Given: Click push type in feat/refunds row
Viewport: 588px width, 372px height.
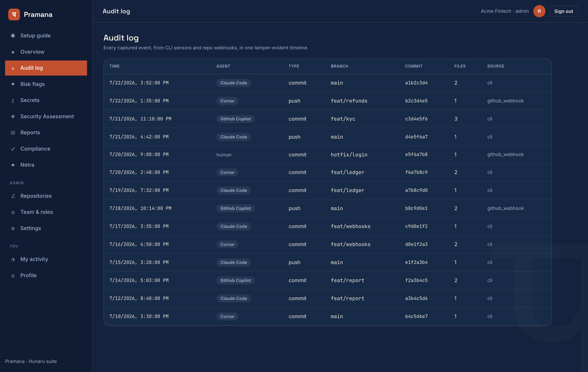Looking at the screenshot, I should coord(294,101).
